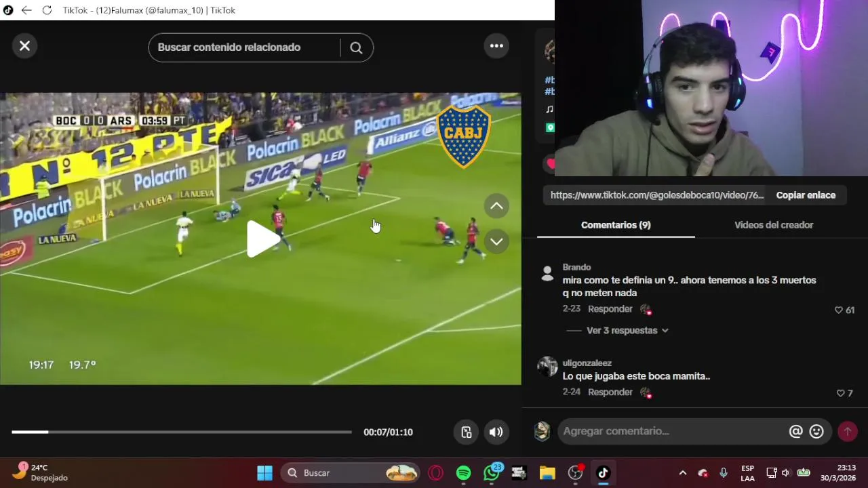
Task: Click the battery tray icon
Action: [x=804, y=473]
